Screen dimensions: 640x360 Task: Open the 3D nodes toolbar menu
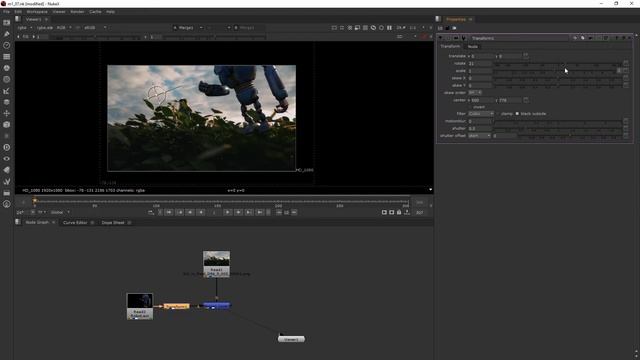click(7, 125)
